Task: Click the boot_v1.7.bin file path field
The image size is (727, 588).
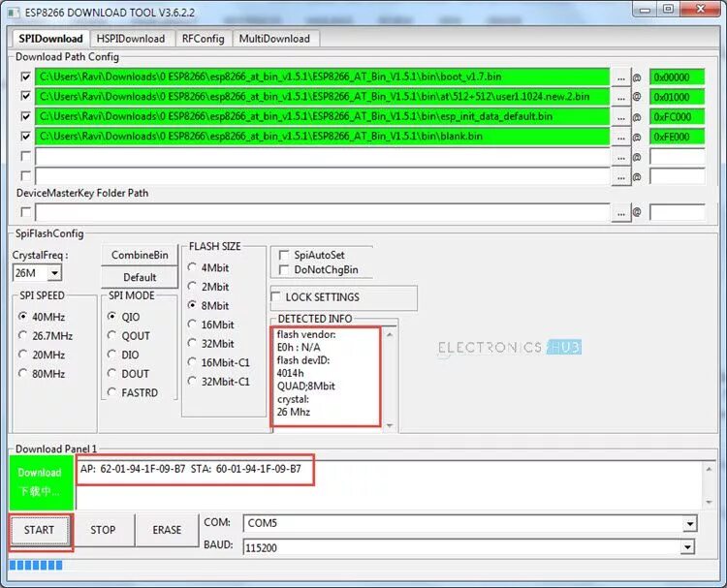Action: (323, 77)
